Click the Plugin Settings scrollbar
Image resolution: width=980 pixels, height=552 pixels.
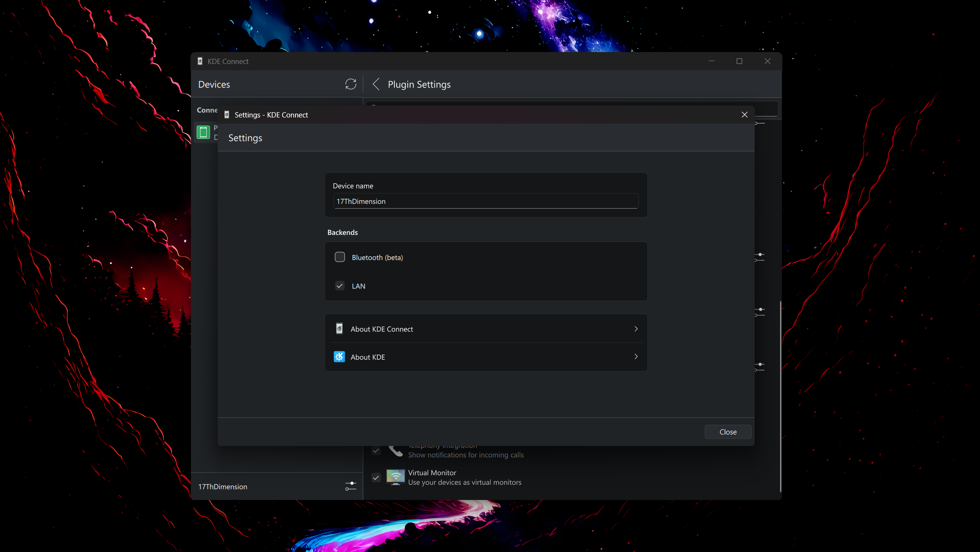(x=780, y=396)
